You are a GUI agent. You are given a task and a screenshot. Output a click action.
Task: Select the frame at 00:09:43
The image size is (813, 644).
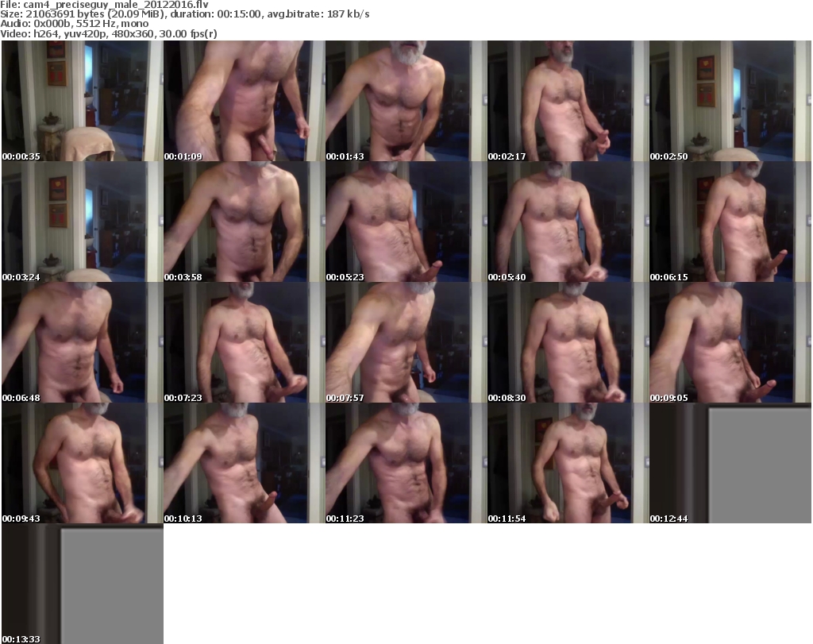coord(83,463)
